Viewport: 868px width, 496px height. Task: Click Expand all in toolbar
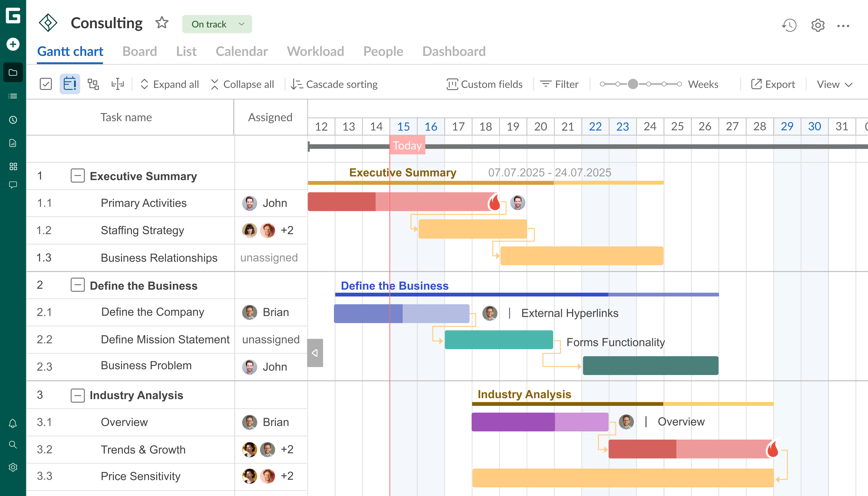(x=169, y=85)
